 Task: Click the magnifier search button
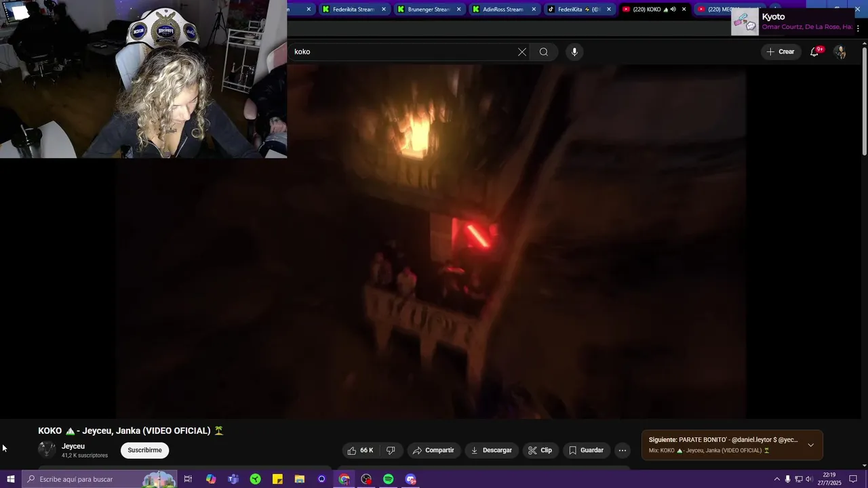click(x=544, y=52)
